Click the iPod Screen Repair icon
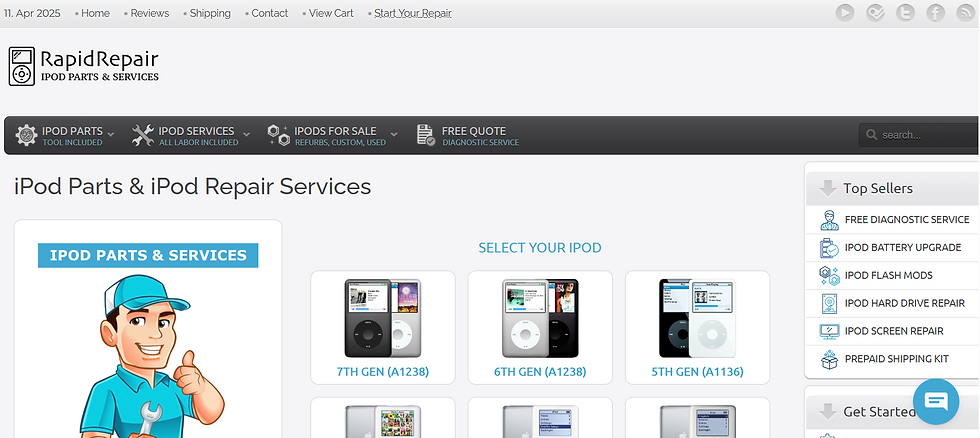This screenshot has width=980, height=438. click(829, 331)
